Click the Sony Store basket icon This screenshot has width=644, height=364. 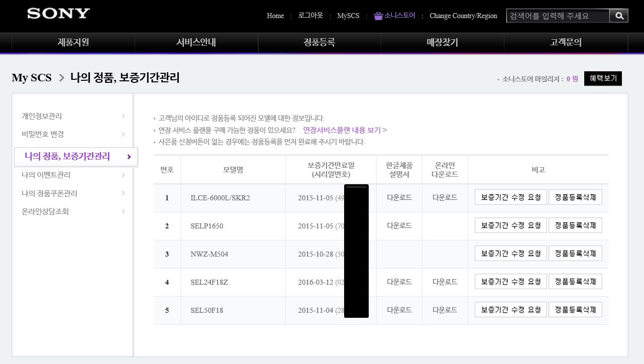(378, 16)
